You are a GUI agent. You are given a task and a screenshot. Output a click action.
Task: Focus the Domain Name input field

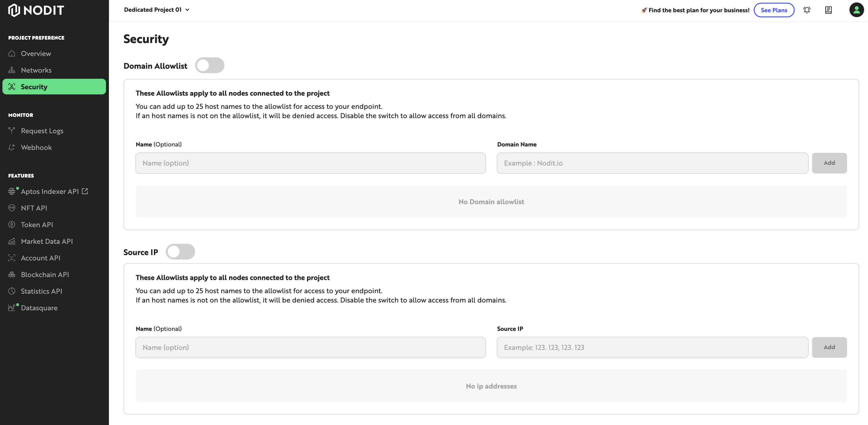pyautogui.click(x=652, y=163)
